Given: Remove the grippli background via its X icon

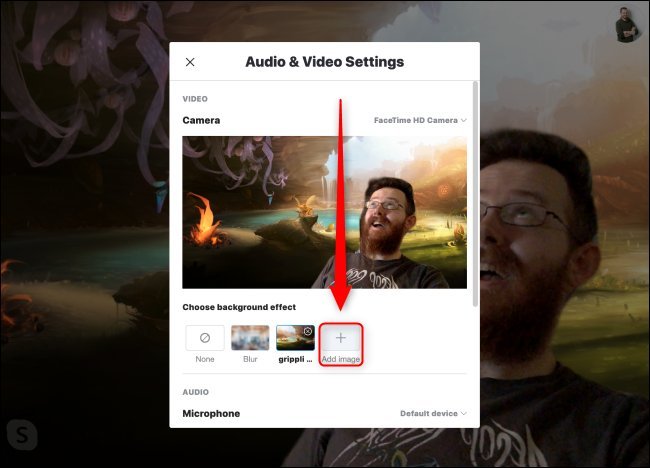Looking at the screenshot, I should pyautogui.click(x=308, y=331).
